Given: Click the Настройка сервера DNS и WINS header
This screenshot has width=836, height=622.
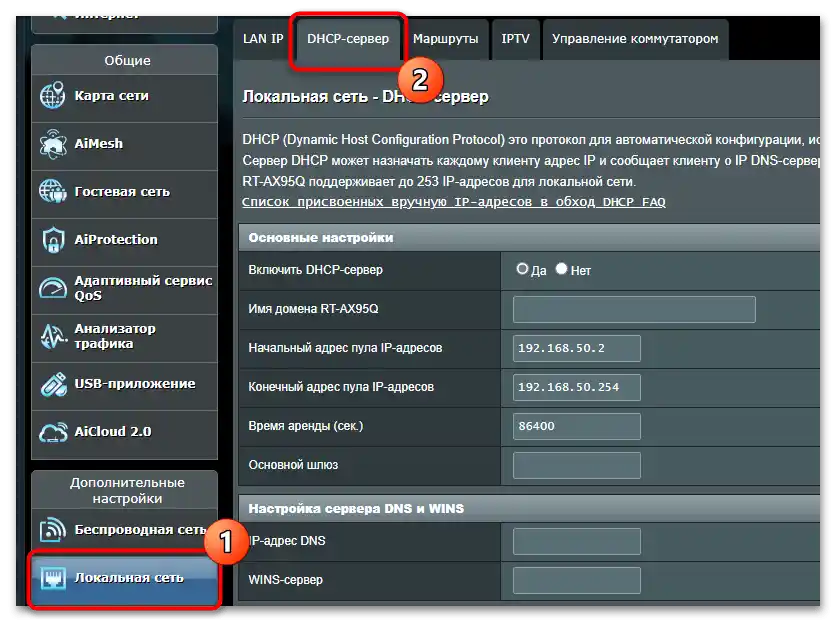Looking at the screenshot, I should click(529, 508).
